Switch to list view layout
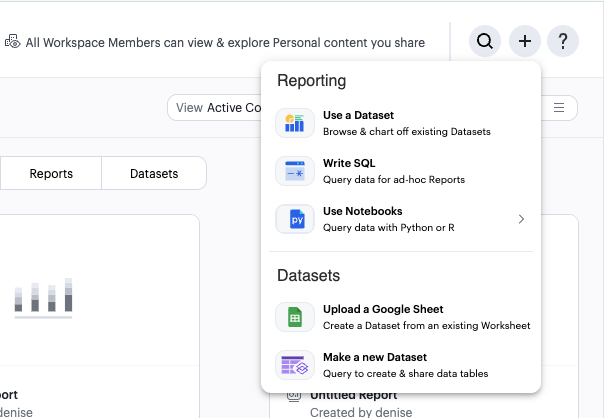This screenshot has height=418, width=604. [x=559, y=108]
